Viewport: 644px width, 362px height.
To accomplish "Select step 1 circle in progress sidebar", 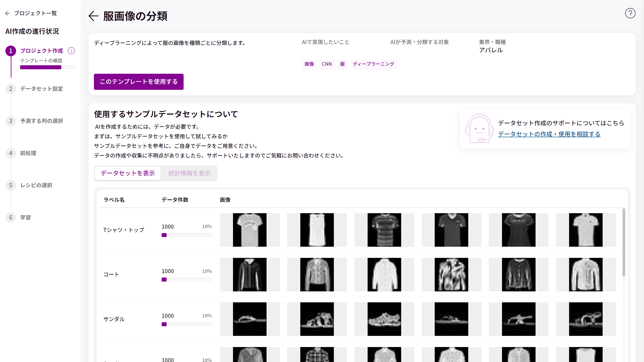I will click(11, 51).
